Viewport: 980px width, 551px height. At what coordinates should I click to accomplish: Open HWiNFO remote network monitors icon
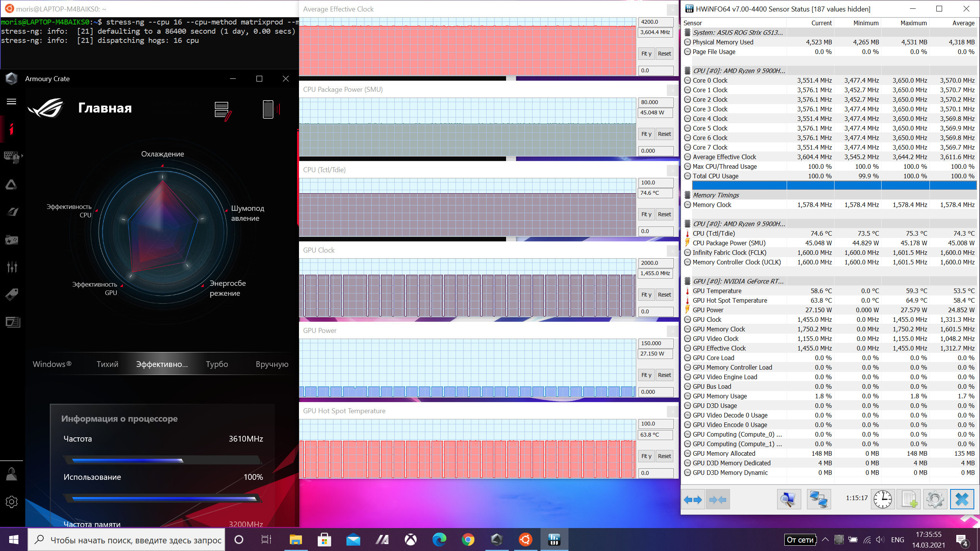818,499
